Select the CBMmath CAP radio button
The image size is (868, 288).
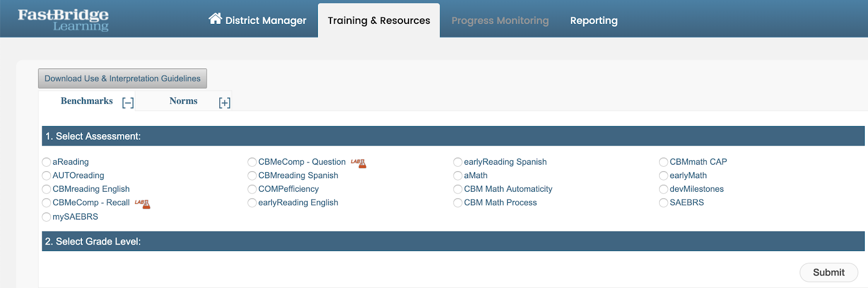(x=663, y=162)
